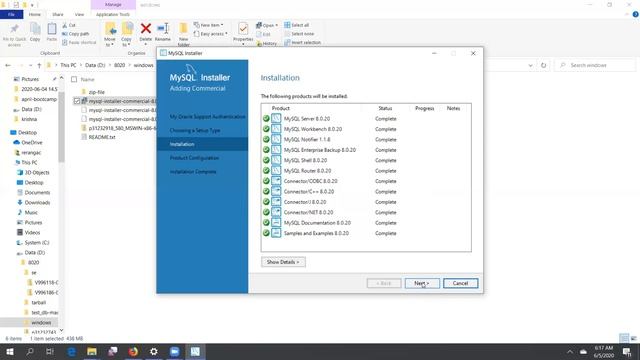Select the Connector/C++ 8.0.20 product icon
Image resolution: width=640 pixels, height=360 pixels.
[x=276, y=191]
